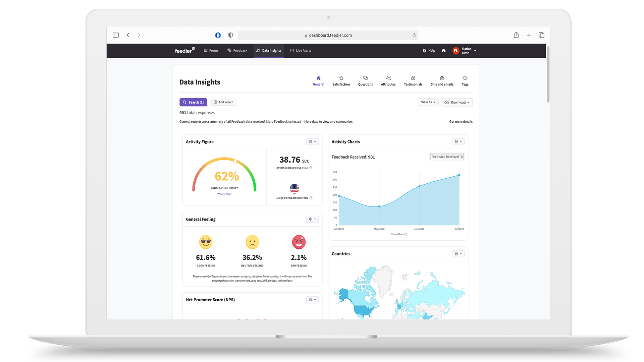This screenshot has width=644, height=362.
Task: Click the browser share icon
Action: tap(516, 35)
